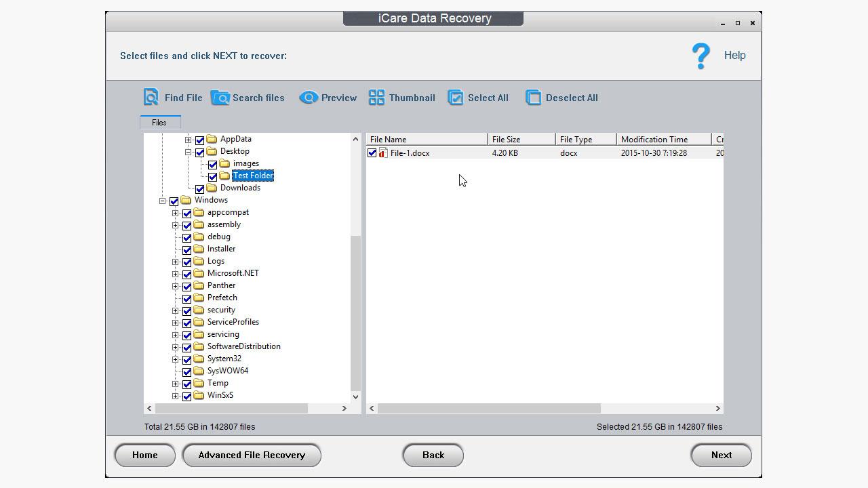Viewport: 868px width, 488px height.
Task: Toggle the checkbox next to File-1.docx
Action: pos(371,152)
